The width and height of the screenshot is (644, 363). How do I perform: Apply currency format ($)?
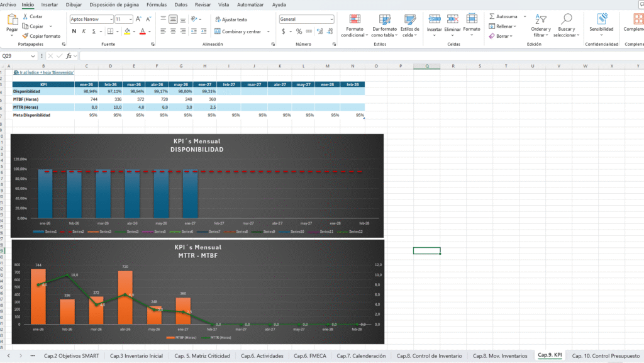284,31
